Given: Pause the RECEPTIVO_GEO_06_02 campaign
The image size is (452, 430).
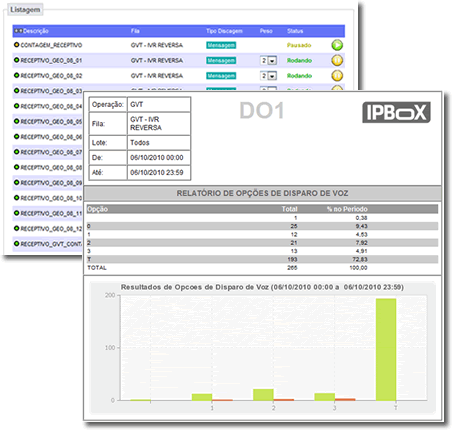Looking at the screenshot, I should (337, 76).
